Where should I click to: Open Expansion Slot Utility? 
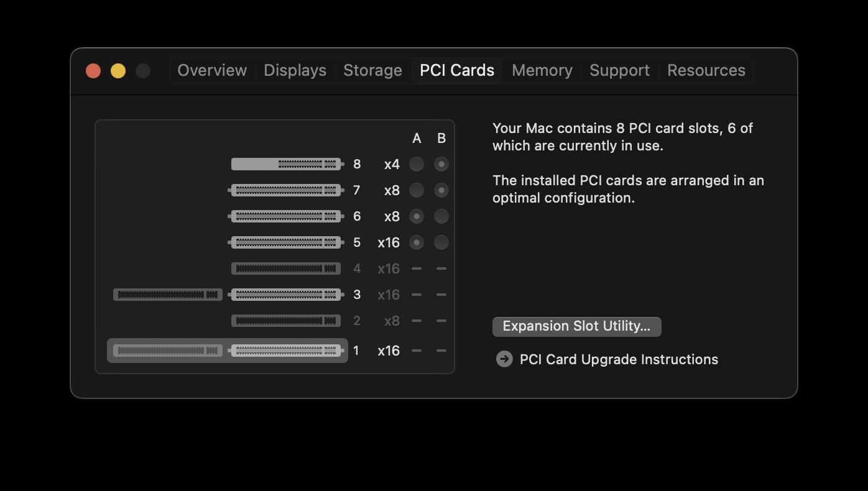pos(576,326)
